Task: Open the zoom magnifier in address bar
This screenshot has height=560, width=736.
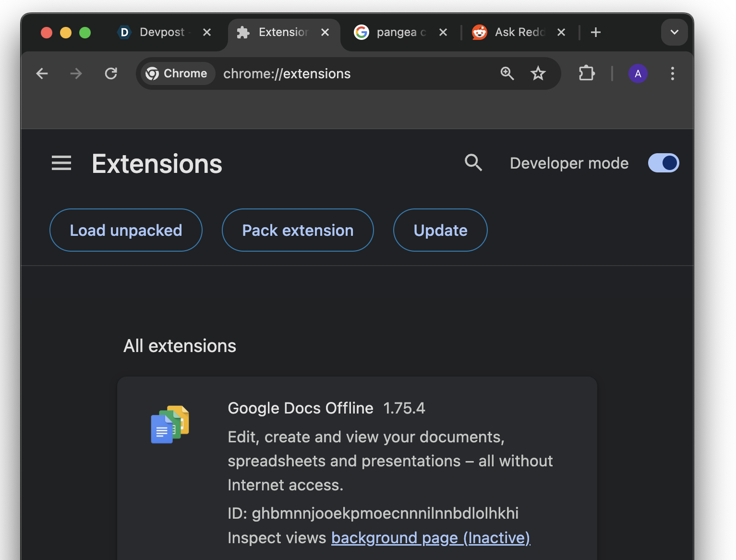Action: [x=507, y=73]
